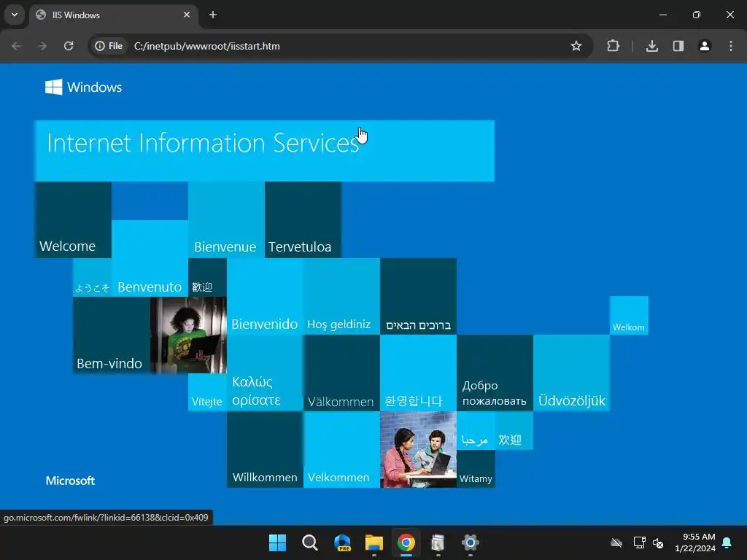The image size is (747, 560).
Task: Bookmark this page with star icon
Action: point(576,46)
